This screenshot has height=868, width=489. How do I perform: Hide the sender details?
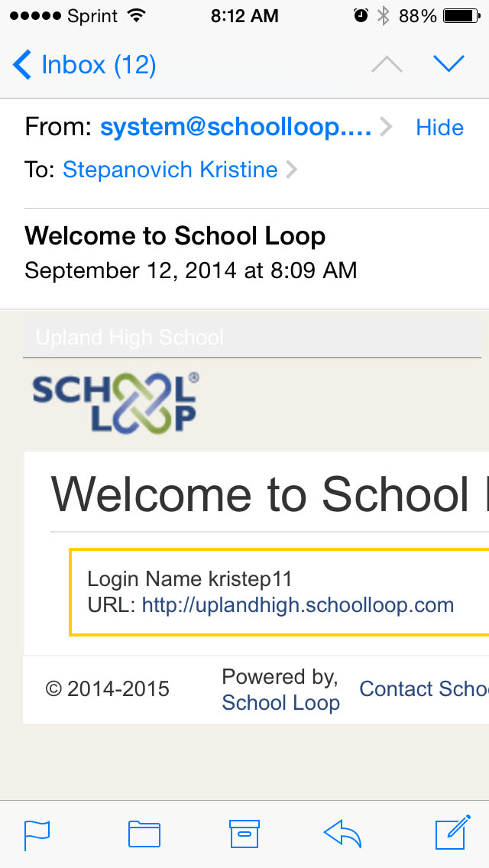click(x=439, y=128)
